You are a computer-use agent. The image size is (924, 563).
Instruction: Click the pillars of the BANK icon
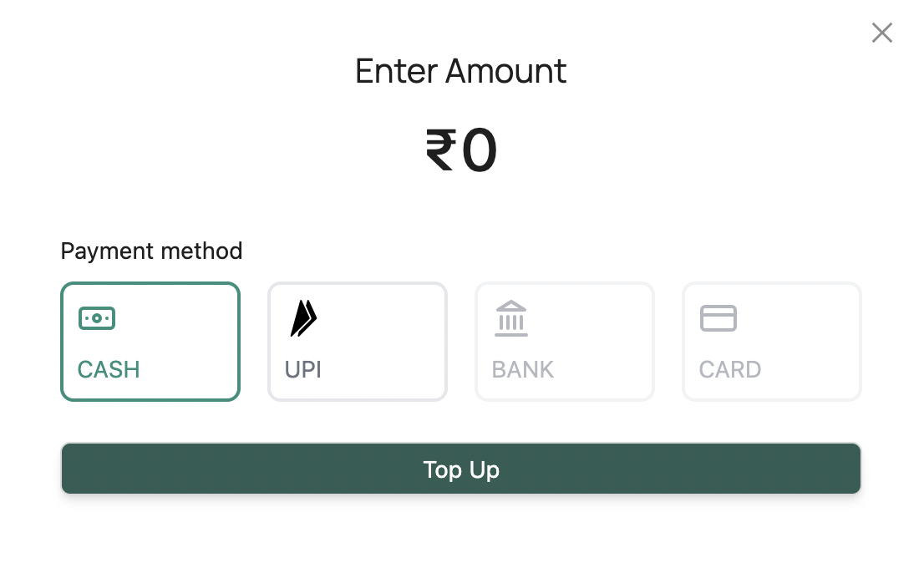click(510, 322)
